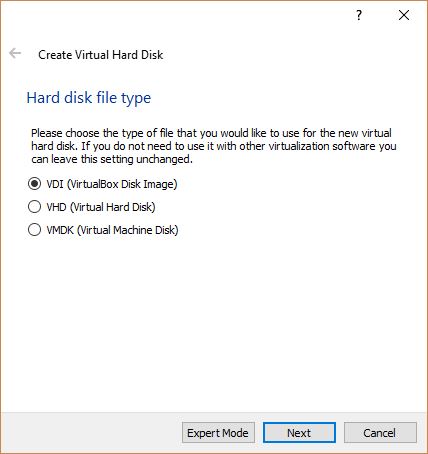428x454 pixels.
Task: Click the VHD (Virtual Hard Disk) label
Action: click(101, 207)
